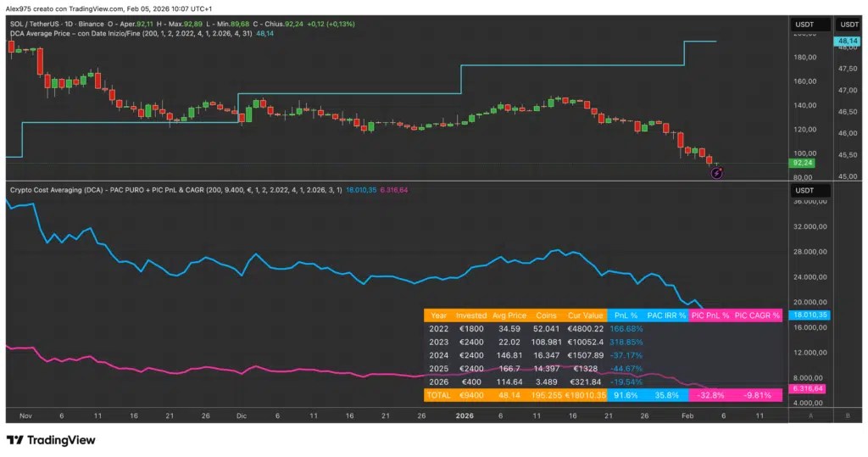Click the PIC CAGR % column header

point(757,315)
